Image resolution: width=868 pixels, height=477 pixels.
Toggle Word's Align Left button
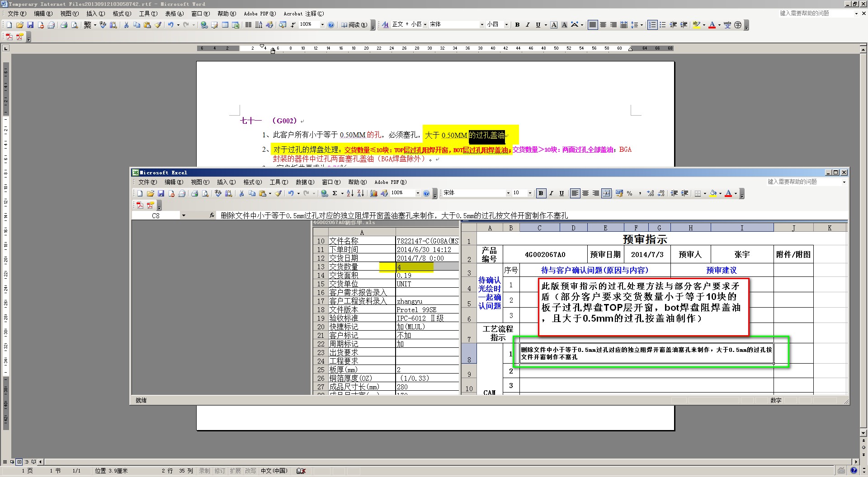593,25
